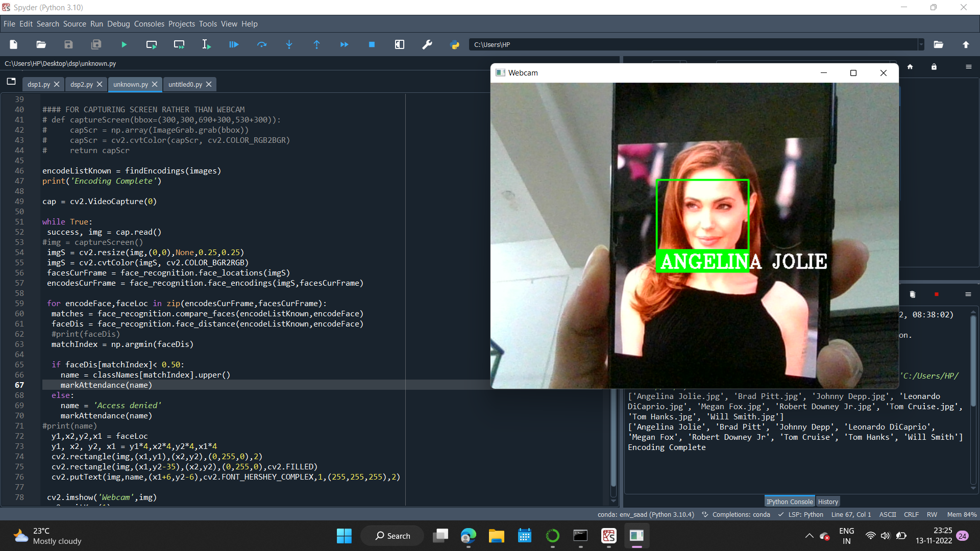This screenshot has width=980, height=551.
Task: Click conda env_saad interpreter status
Action: pyautogui.click(x=646, y=514)
